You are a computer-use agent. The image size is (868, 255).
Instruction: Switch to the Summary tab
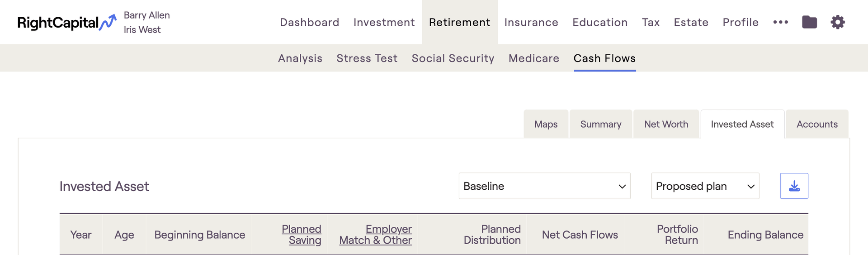600,124
